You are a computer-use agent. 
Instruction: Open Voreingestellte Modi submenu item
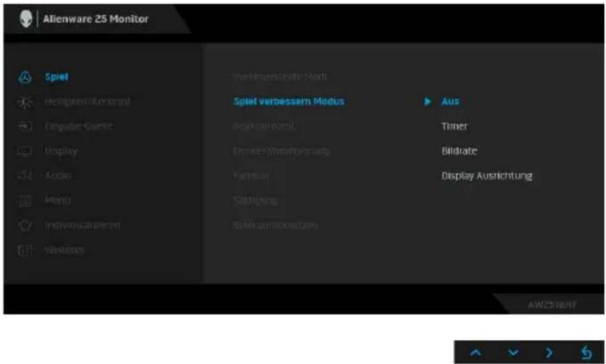pos(280,77)
